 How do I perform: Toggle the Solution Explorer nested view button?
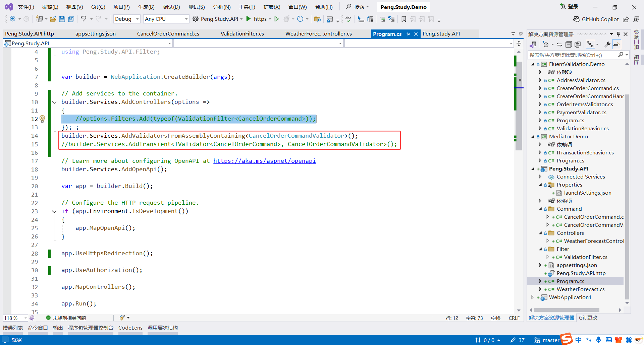590,45
